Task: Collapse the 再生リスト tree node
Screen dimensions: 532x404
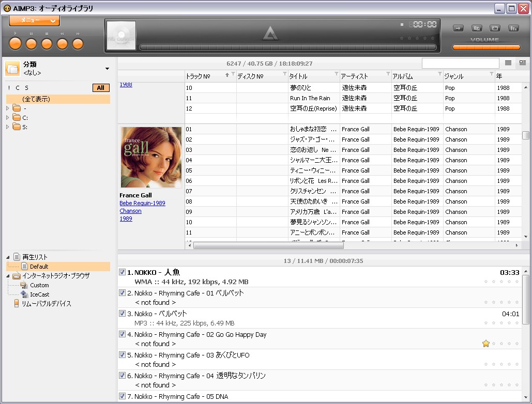Action: [8, 257]
